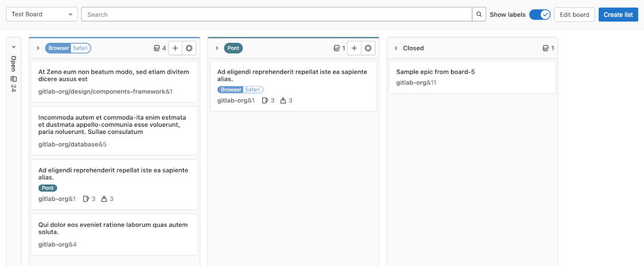This screenshot has width=644, height=266.
Task: Collapse the Pont list chevron
Action: 217,48
